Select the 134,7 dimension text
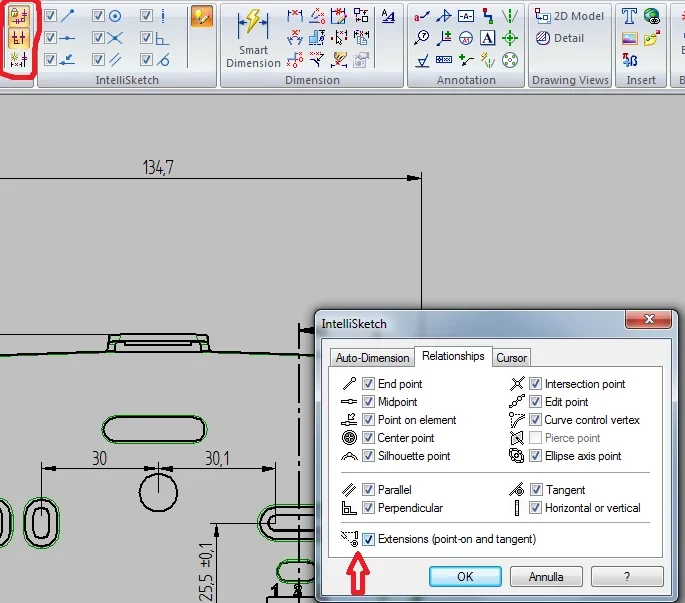 [158, 167]
